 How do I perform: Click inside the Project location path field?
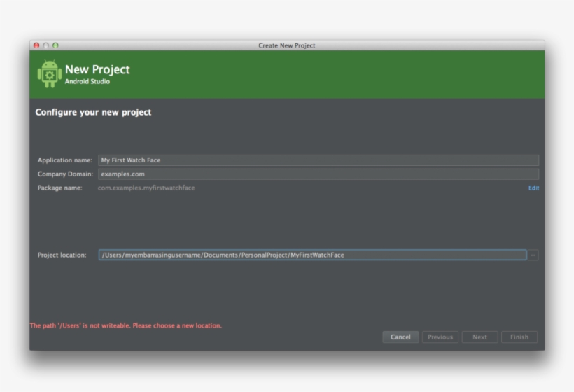click(311, 255)
